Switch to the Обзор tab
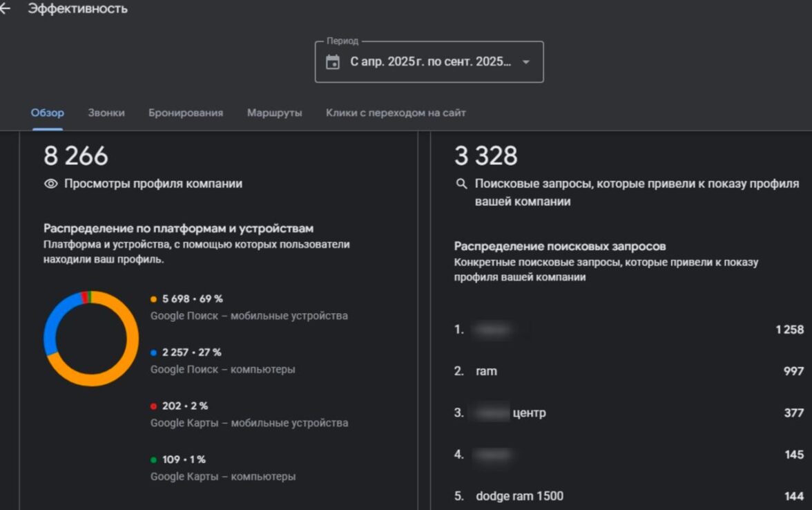The width and height of the screenshot is (812, 510). [x=47, y=113]
